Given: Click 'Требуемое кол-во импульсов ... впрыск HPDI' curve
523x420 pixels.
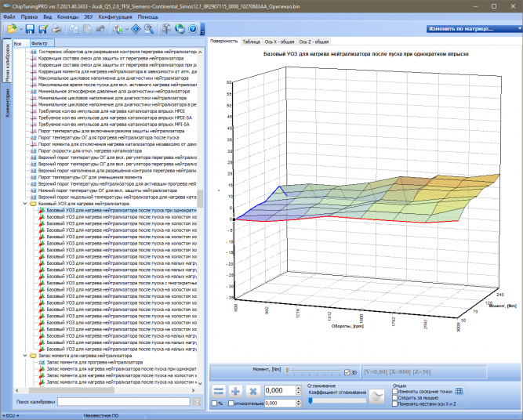Looking at the screenshot, I should [111, 111].
